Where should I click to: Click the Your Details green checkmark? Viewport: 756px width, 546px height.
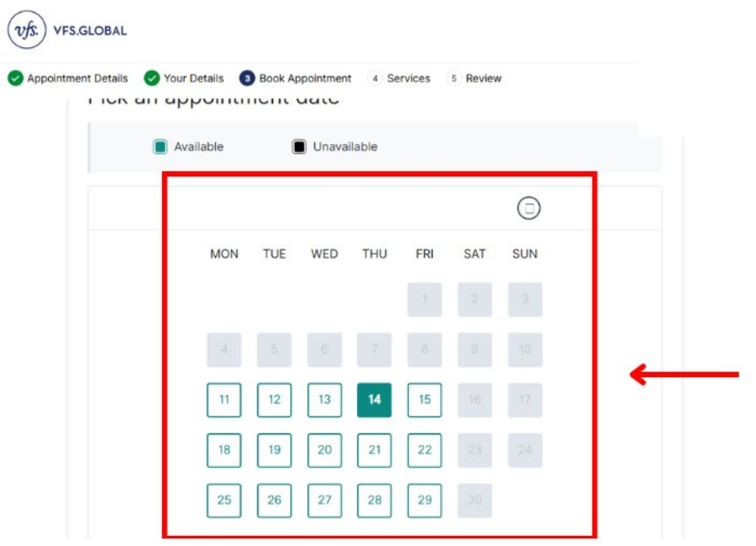tap(152, 78)
